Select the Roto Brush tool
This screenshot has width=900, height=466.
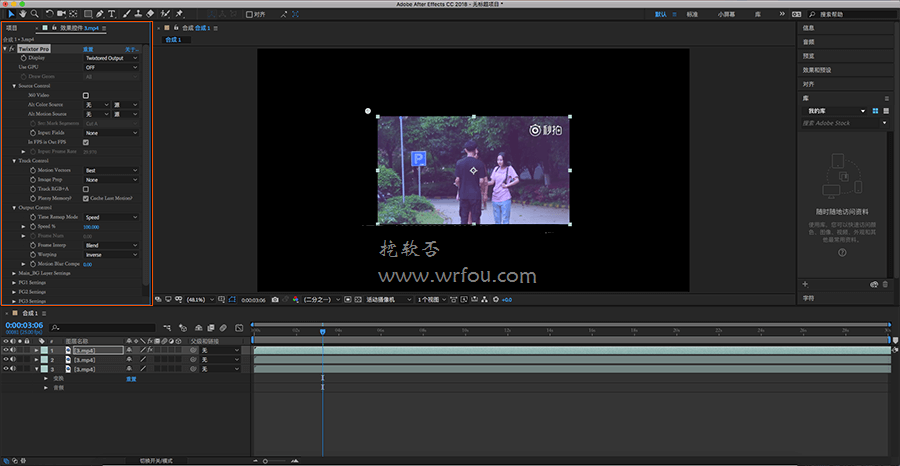165,14
